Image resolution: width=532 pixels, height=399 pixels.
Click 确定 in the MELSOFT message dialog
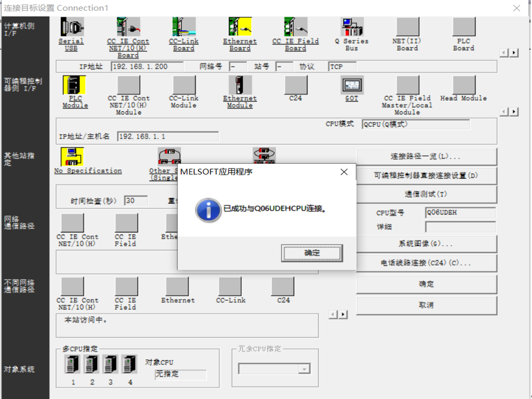click(x=312, y=253)
